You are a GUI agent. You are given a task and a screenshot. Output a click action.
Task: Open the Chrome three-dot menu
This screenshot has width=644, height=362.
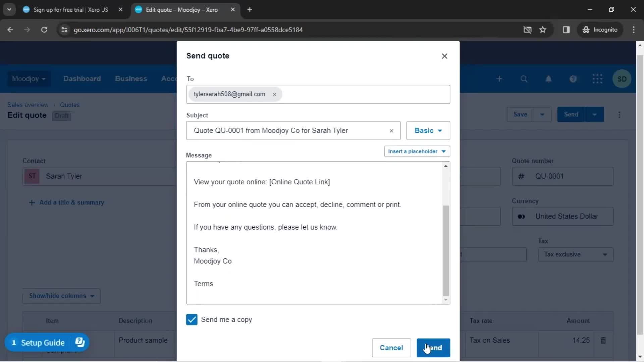click(634, 30)
